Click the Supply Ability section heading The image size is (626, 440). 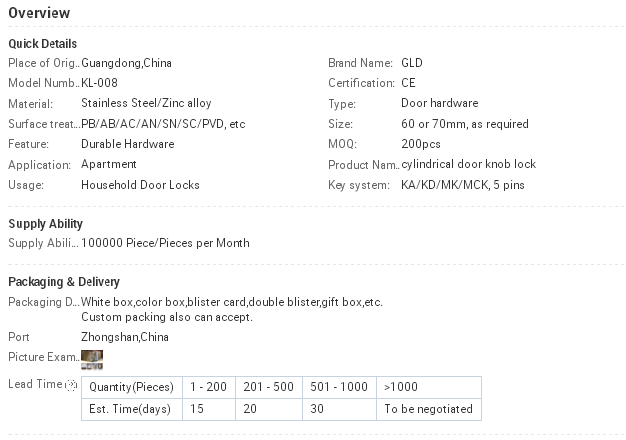tap(45, 224)
